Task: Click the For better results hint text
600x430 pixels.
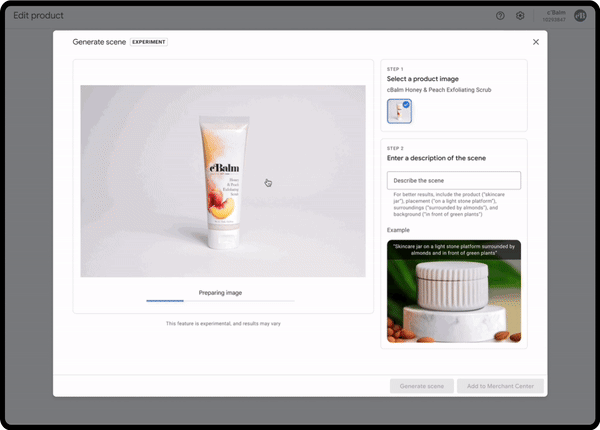Action: (x=448, y=204)
